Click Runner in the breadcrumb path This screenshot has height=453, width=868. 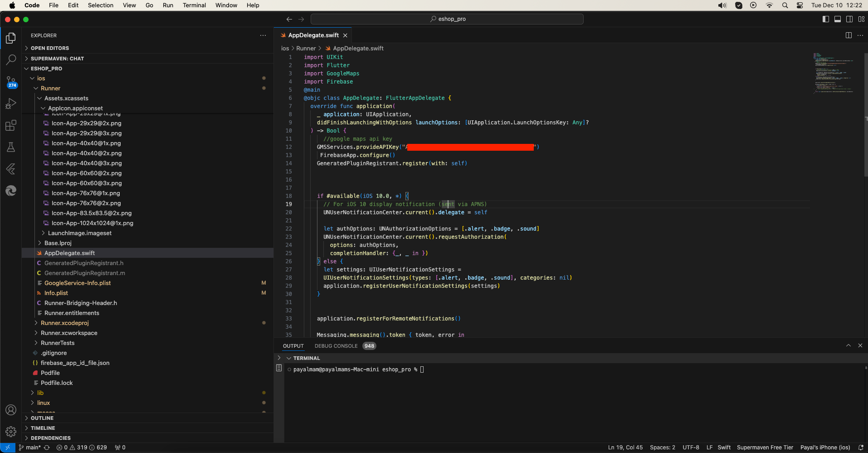[306, 49]
